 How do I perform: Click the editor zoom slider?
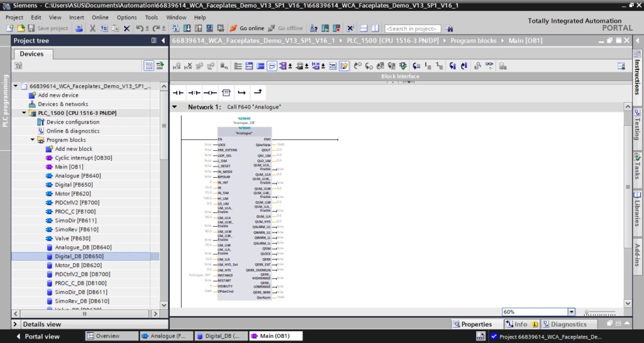coord(599,313)
